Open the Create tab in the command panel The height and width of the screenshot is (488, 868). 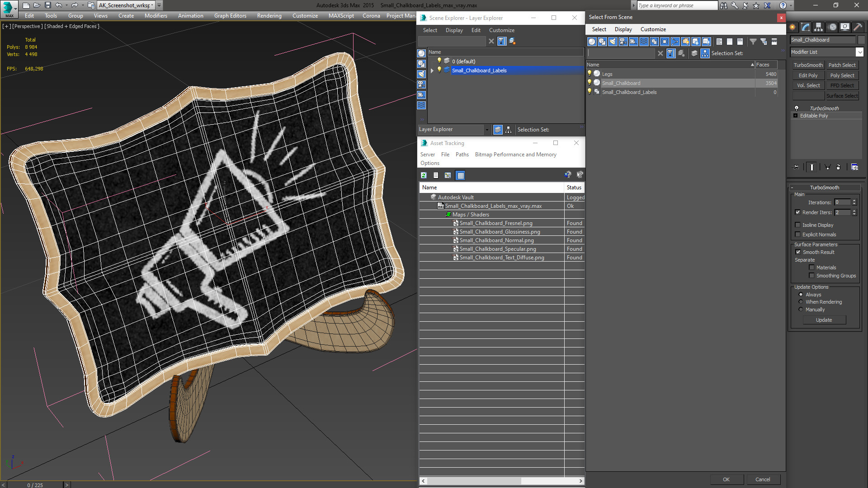[x=793, y=27]
